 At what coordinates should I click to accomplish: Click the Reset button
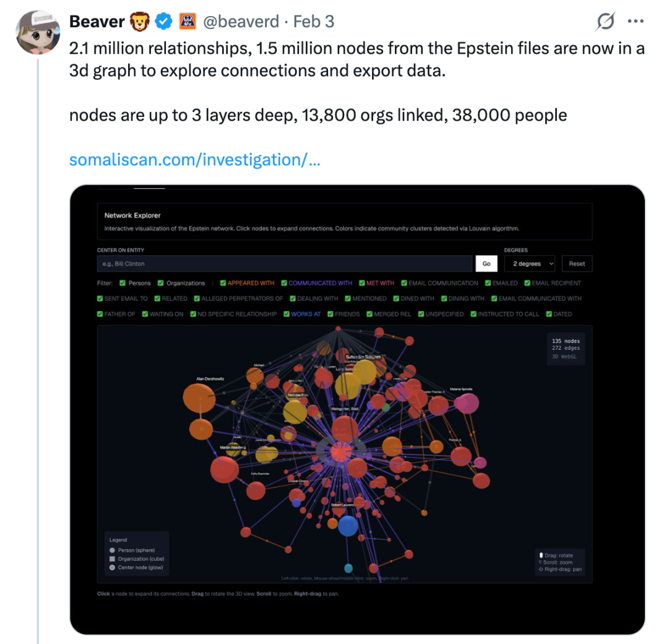pos(577,264)
